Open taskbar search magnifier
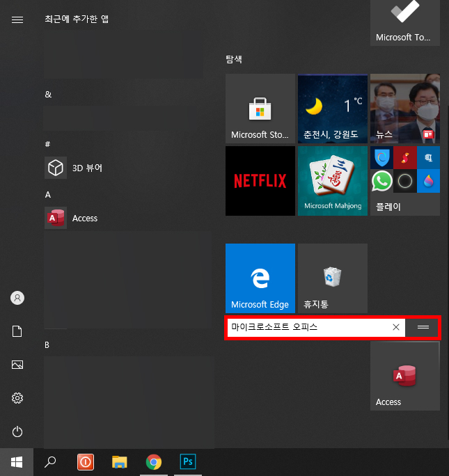The image size is (449, 476). coord(50,462)
